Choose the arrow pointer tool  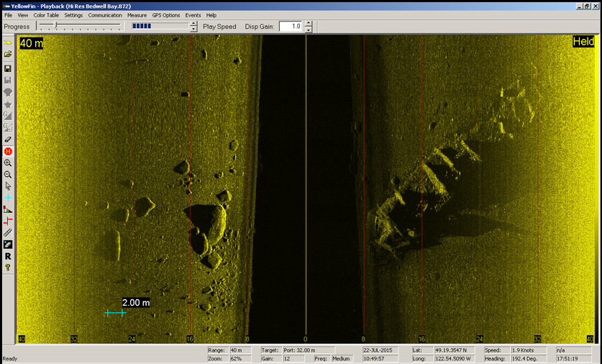tap(8, 186)
